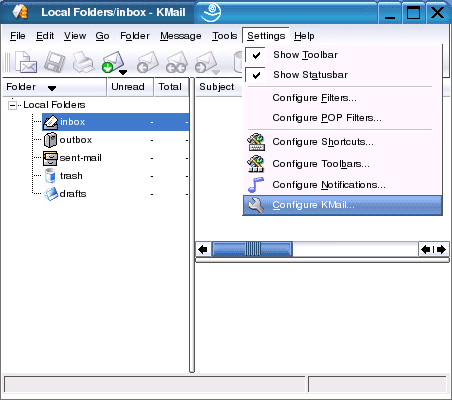Open the Help menu
The image size is (452, 400).
304,36
